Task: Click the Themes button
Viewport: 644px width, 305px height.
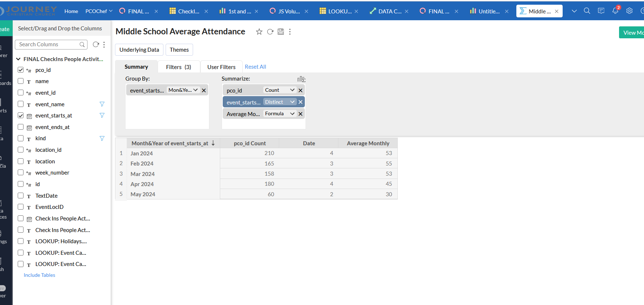Action: (179, 50)
